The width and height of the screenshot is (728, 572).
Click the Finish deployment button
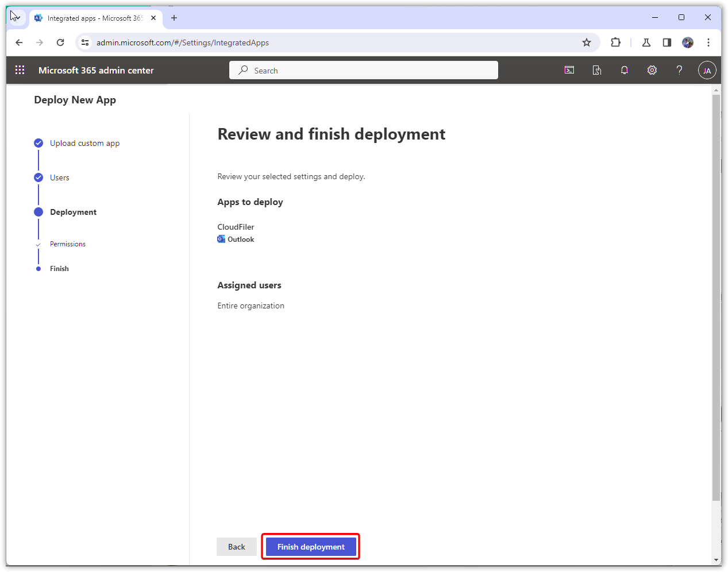click(311, 547)
